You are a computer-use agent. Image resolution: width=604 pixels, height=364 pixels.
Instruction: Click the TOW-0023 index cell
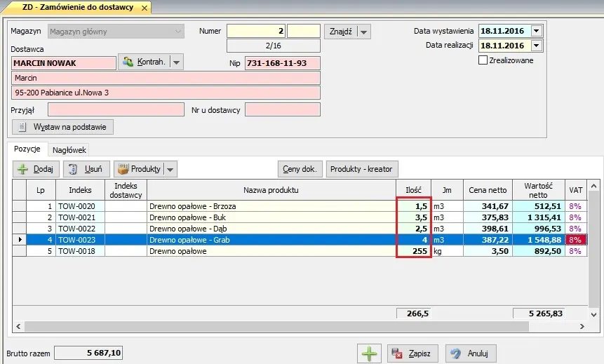pyautogui.click(x=80, y=240)
